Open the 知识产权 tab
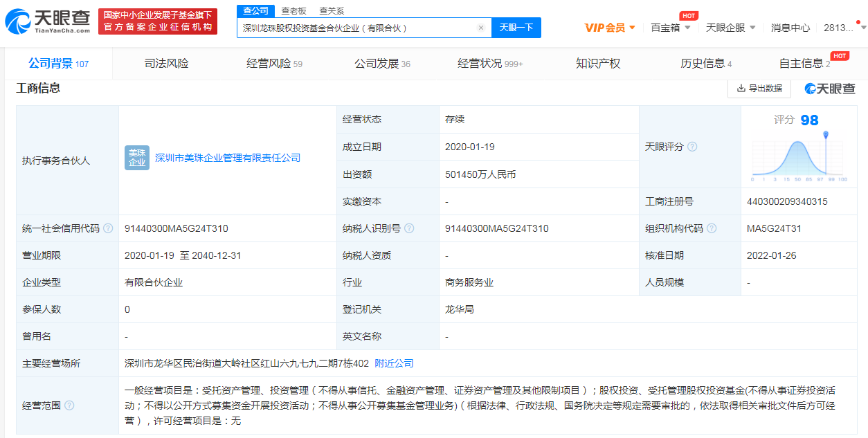The image size is (868, 438). pyautogui.click(x=598, y=64)
